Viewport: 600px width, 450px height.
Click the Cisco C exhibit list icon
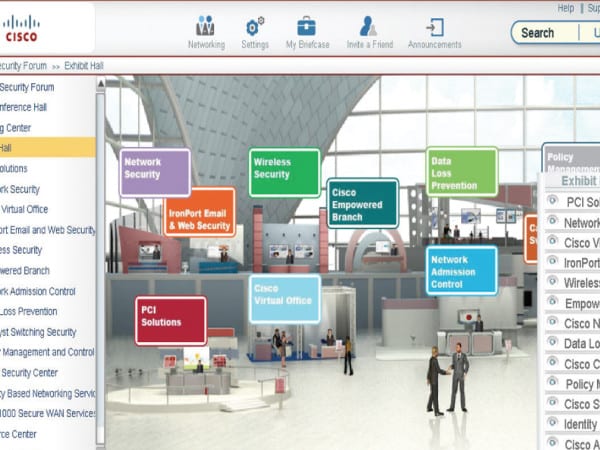(x=552, y=362)
